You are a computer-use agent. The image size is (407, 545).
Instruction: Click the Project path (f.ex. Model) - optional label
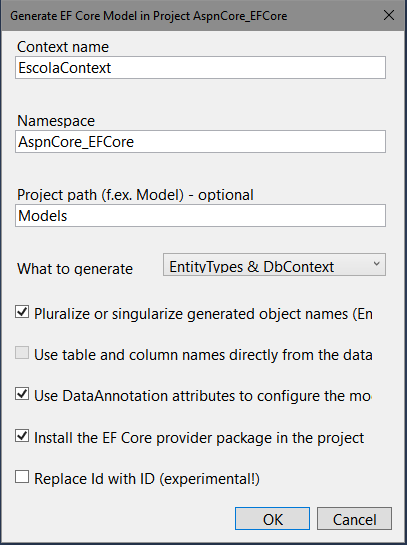click(136, 195)
